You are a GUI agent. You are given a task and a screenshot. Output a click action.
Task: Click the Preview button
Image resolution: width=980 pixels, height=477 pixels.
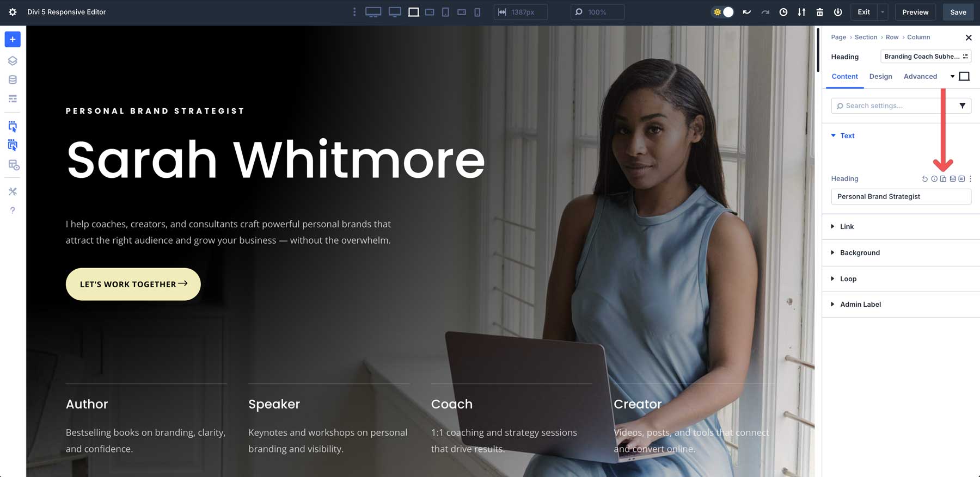[915, 12]
